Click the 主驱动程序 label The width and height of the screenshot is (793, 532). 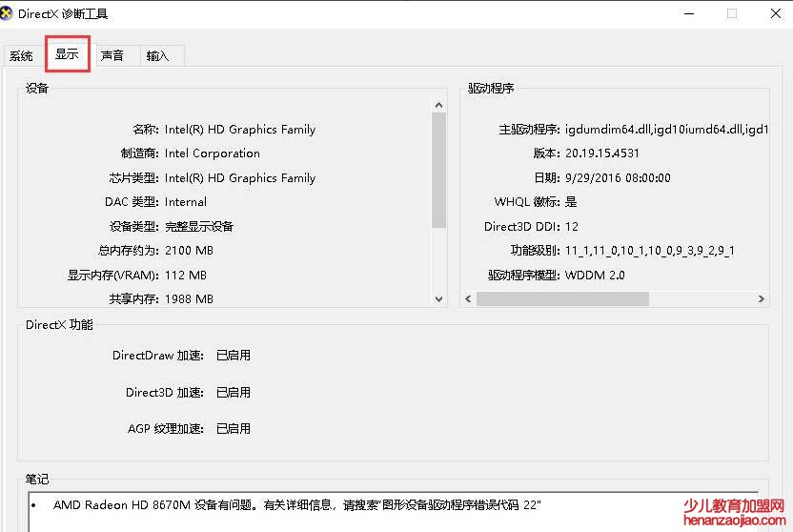(x=529, y=130)
